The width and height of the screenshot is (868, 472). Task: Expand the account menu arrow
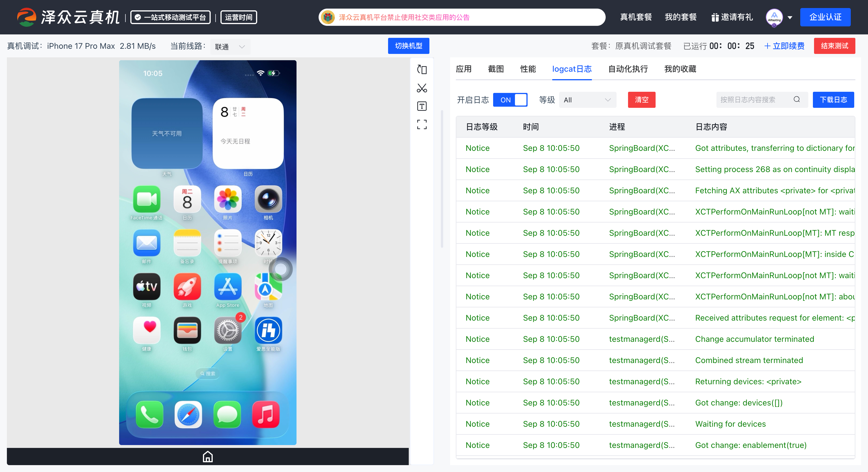[x=789, y=17]
